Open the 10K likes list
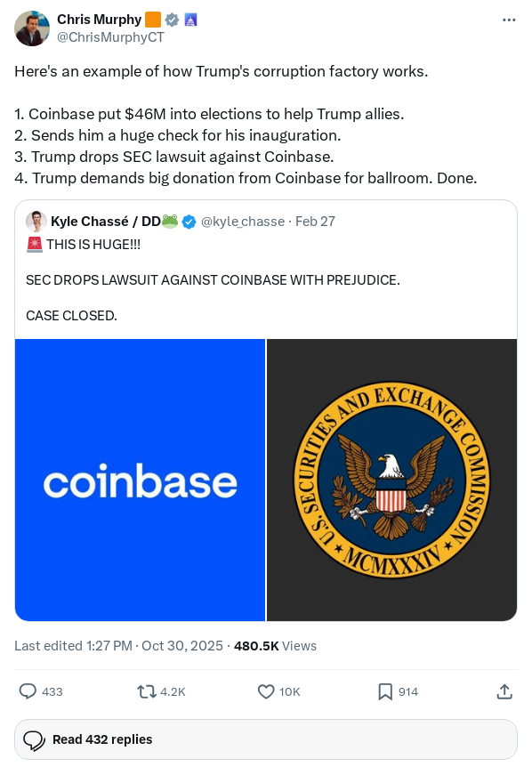 pyautogui.click(x=288, y=691)
